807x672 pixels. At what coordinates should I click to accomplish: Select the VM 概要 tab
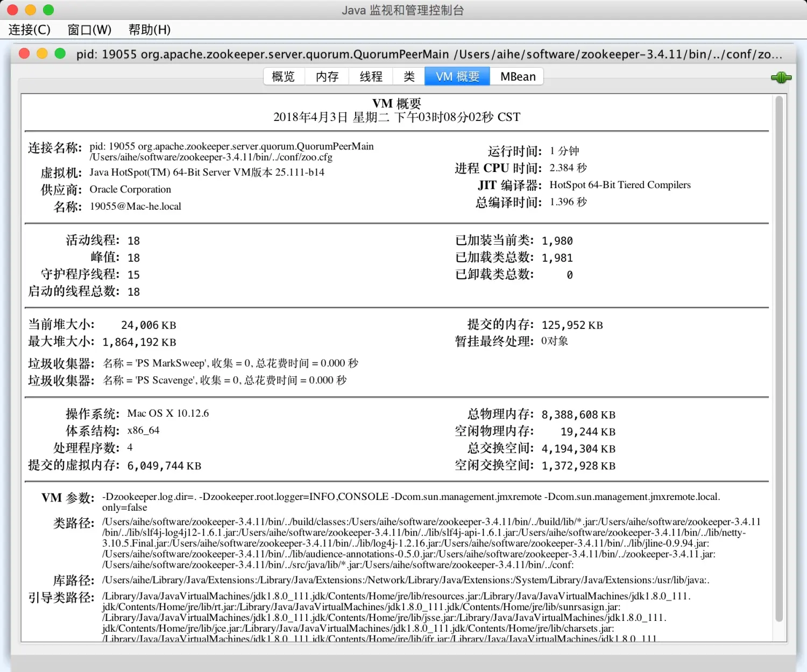coord(457,76)
